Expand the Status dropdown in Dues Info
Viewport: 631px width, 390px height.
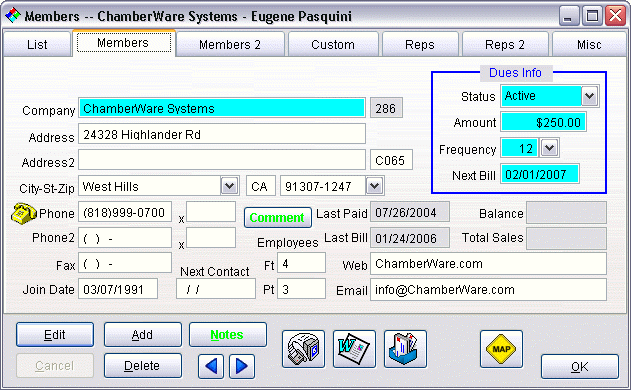[590, 96]
